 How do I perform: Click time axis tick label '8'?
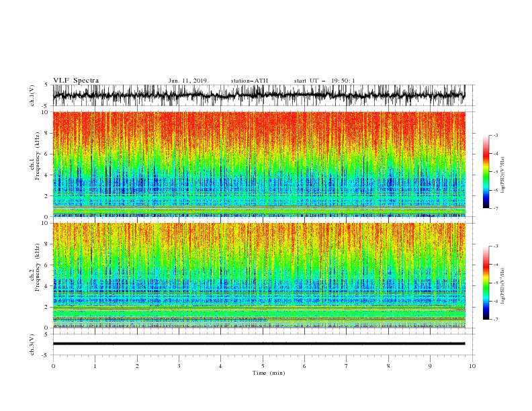coord(388,366)
